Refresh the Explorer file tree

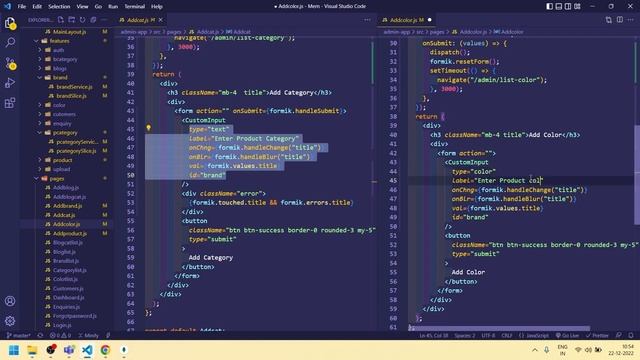tap(82, 20)
